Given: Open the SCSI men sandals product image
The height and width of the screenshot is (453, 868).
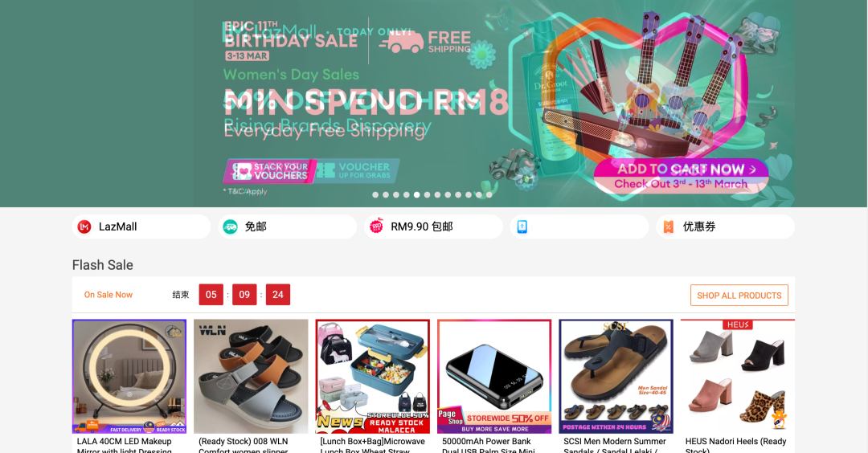Looking at the screenshot, I should pos(616,376).
